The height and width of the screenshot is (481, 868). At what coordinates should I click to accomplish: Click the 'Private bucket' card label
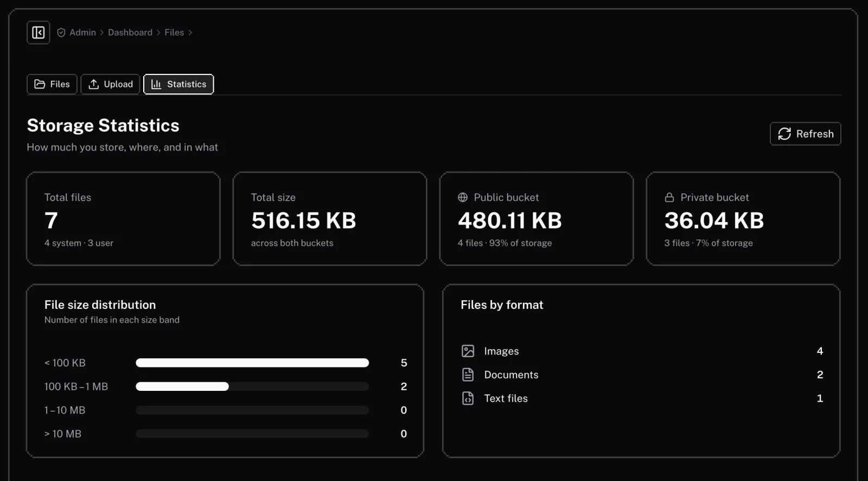point(715,198)
